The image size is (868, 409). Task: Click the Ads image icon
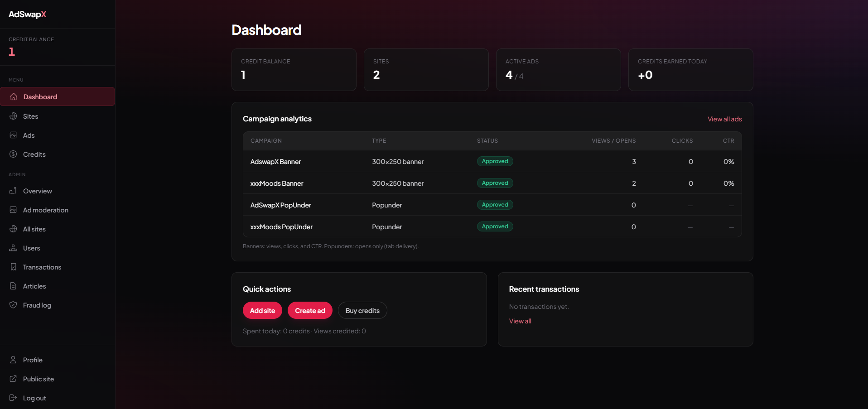[13, 135]
